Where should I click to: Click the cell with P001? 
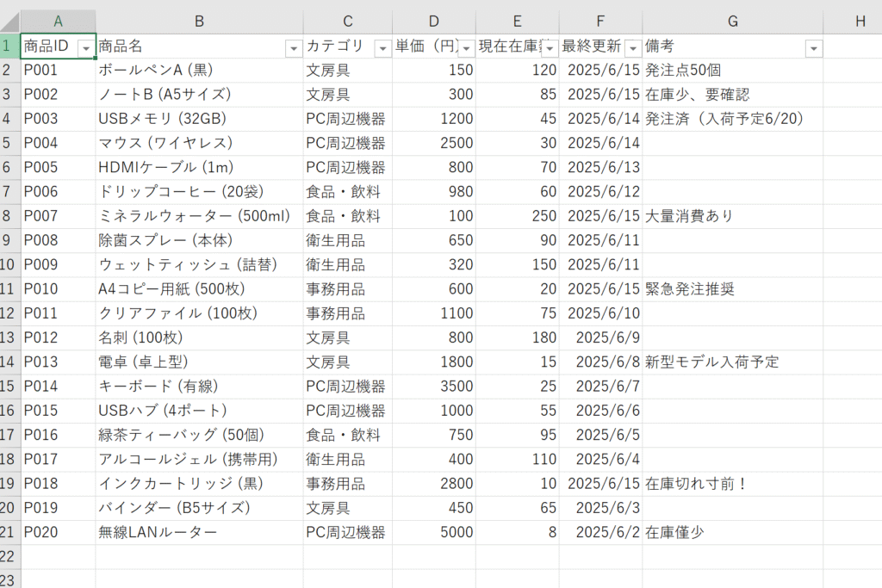point(58,71)
